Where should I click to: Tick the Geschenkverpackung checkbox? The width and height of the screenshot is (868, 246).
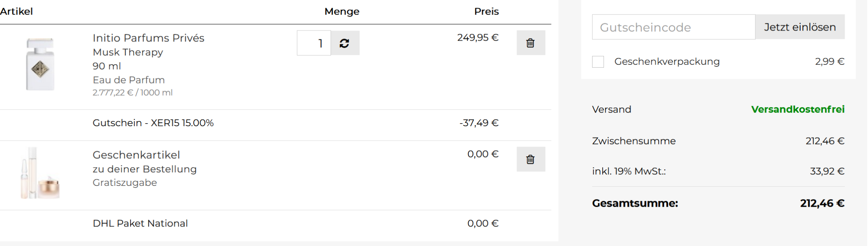(x=598, y=62)
